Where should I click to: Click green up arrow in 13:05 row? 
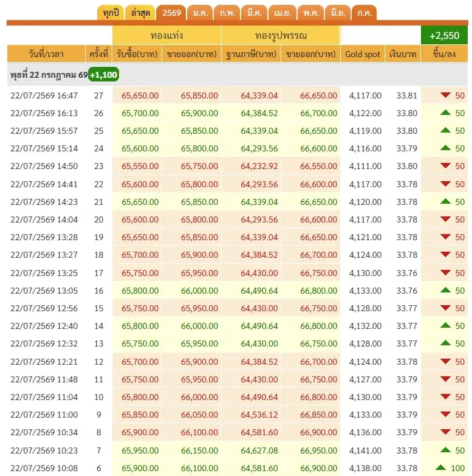pos(445,290)
